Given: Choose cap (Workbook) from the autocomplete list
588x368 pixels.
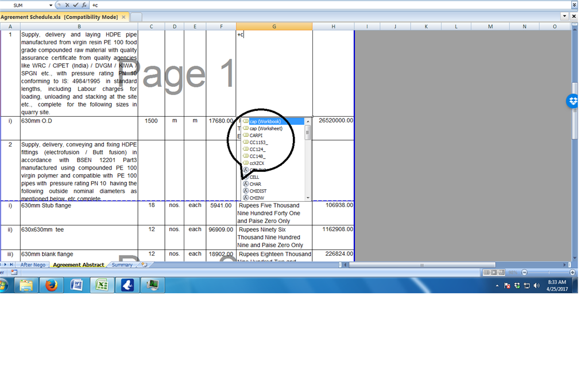Looking at the screenshot, I should tap(264, 121).
